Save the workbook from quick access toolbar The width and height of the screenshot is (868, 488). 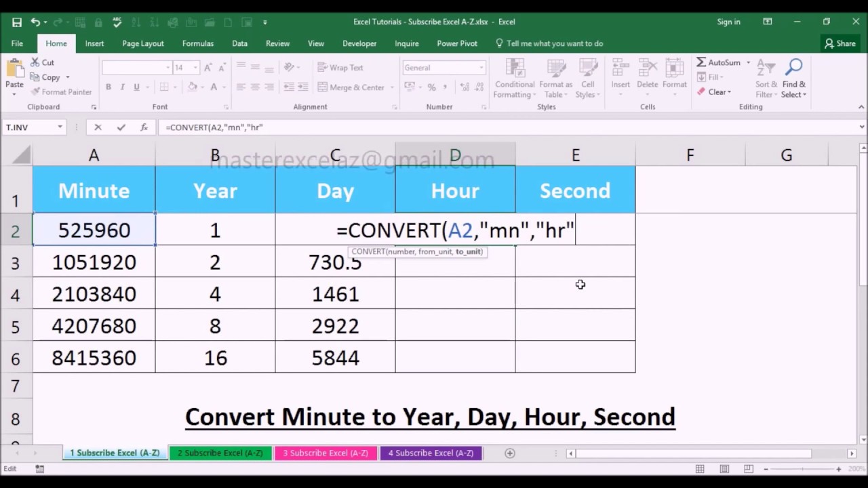coord(16,22)
